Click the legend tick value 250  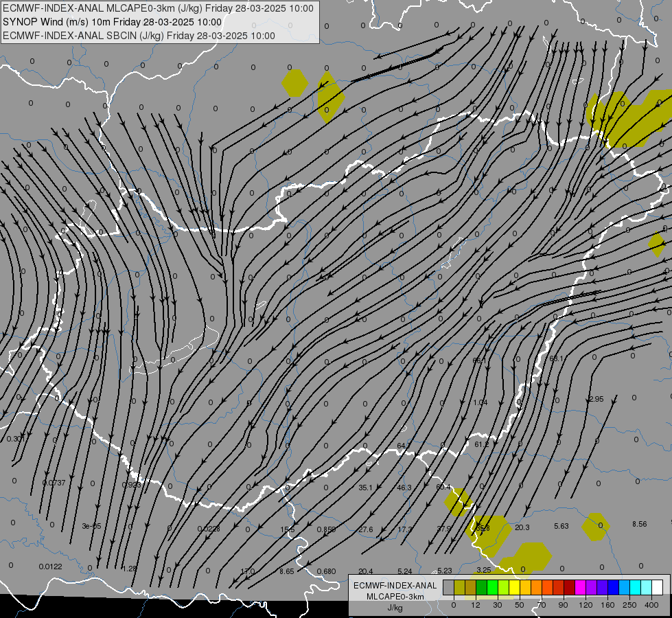[629, 605]
